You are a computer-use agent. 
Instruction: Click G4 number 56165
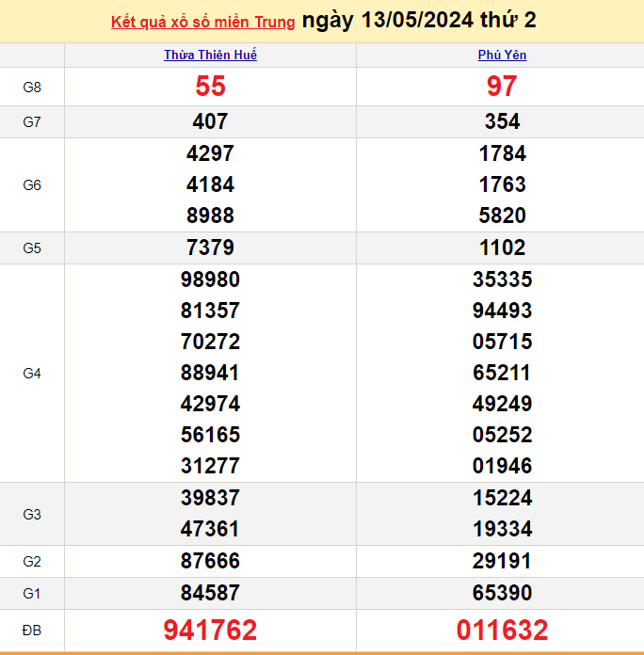pyautogui.click(x=210, y=435)
